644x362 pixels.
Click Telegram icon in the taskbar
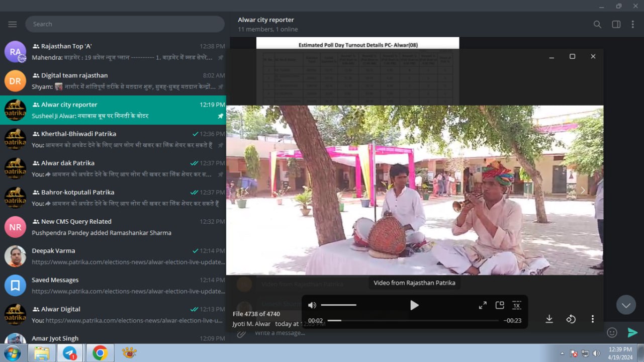(x=70, y=353)
